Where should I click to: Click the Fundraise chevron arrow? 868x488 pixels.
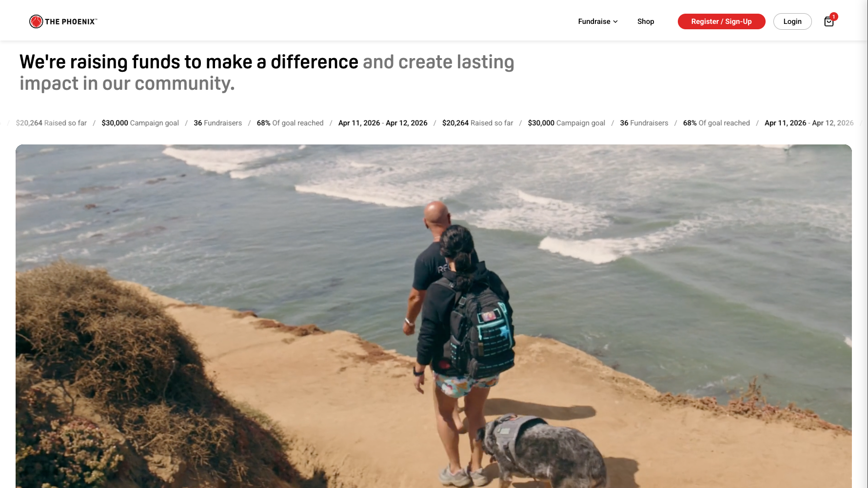615,21
